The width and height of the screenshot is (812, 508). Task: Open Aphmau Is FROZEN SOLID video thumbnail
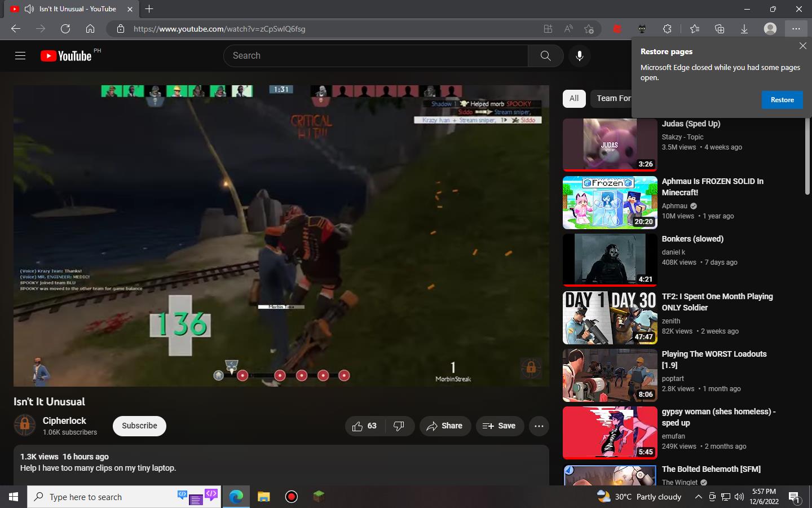pyautogui.click(x=610, y=202)
